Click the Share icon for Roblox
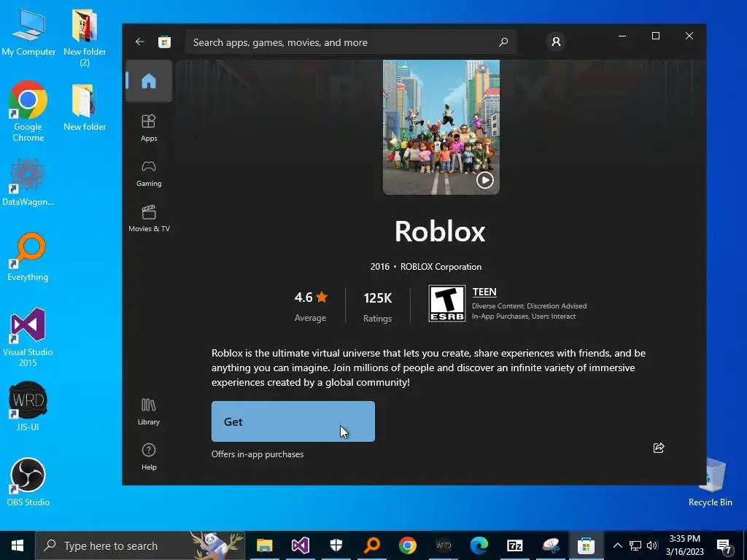The width and height of the screenshot is (747, 560). point(659,448)
